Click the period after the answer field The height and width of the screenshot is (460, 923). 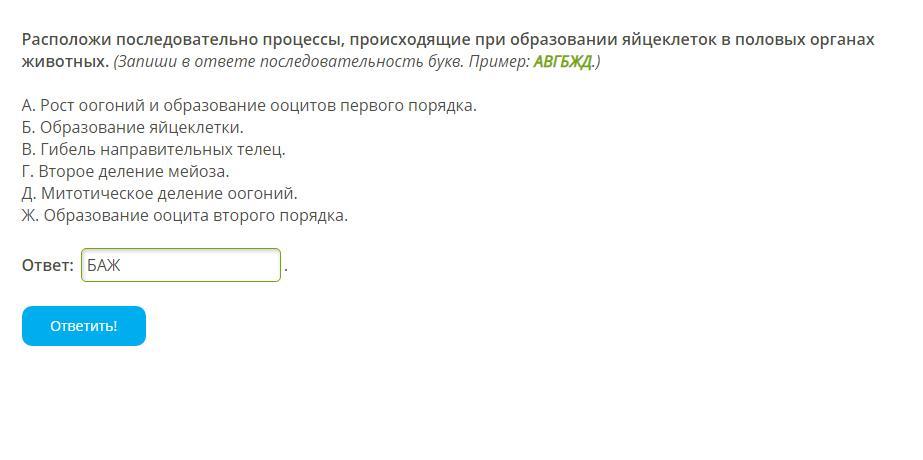pos(286,268)
